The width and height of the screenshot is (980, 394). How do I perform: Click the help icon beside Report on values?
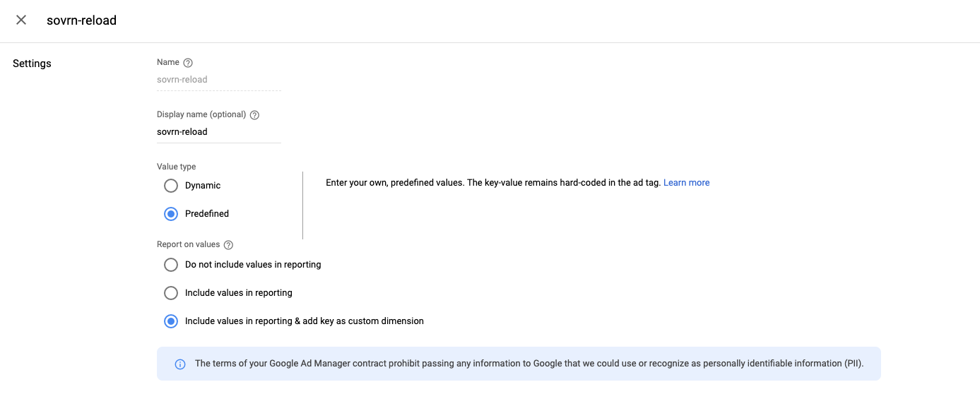point(228,245)
